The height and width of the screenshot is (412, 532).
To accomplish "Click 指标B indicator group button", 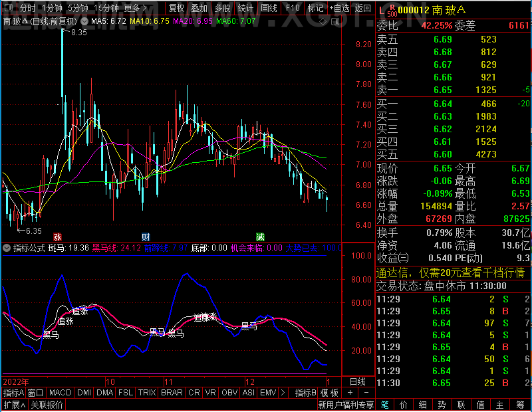I will pos(306,393).
